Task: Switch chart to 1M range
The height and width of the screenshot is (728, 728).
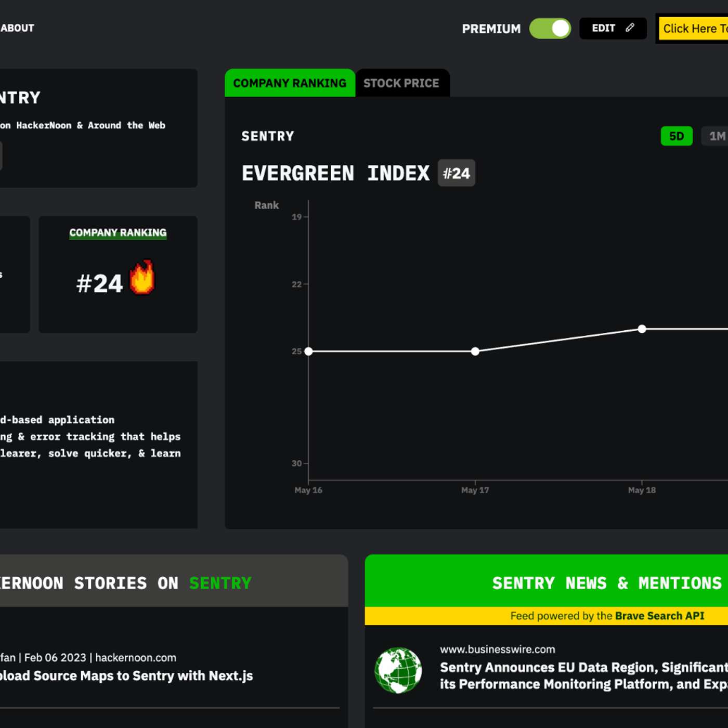Action: [717, 136]
